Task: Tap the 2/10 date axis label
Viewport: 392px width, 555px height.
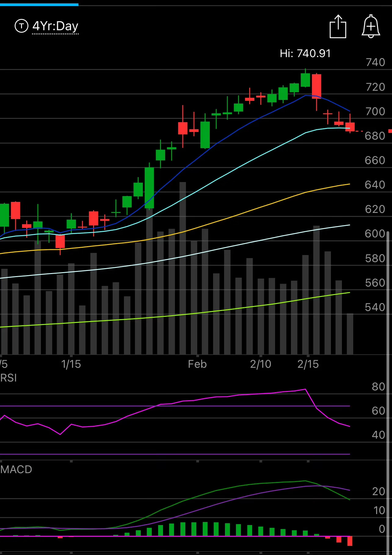Action: (x=260, y=364)
